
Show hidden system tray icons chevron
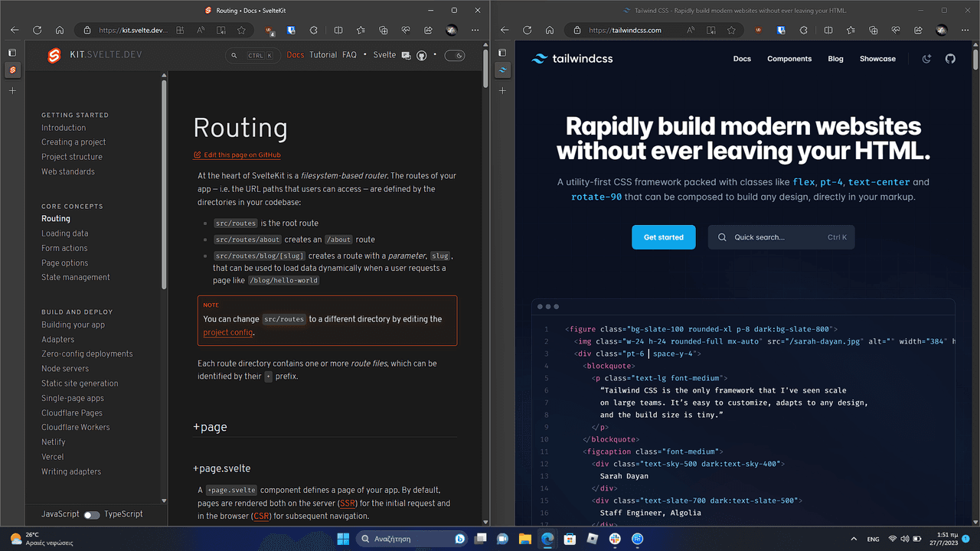click(x=854, y=539)
